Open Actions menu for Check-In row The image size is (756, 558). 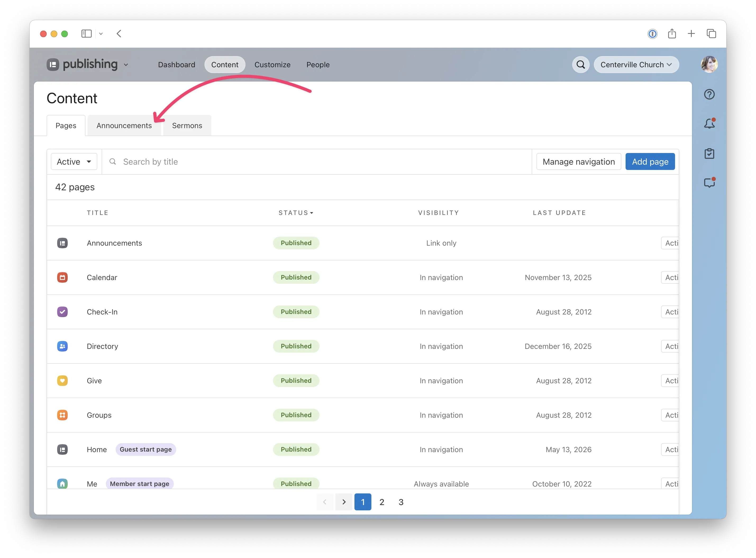pyautogui.click(x=670, y=312)
